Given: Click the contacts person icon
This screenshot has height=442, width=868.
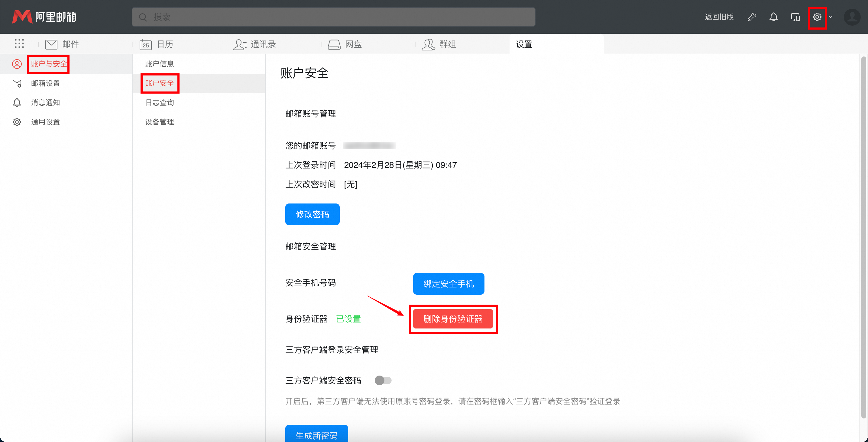Looking at the screenshot, I should pos(240,44).
